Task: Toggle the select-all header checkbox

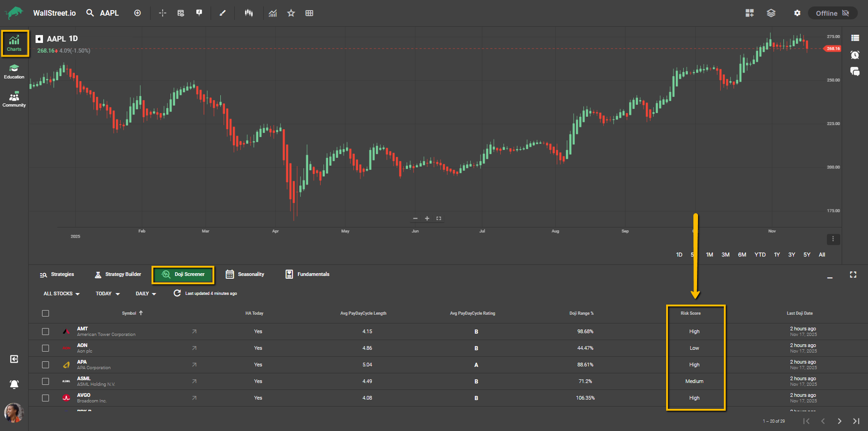Action: (x=45, y=313)
